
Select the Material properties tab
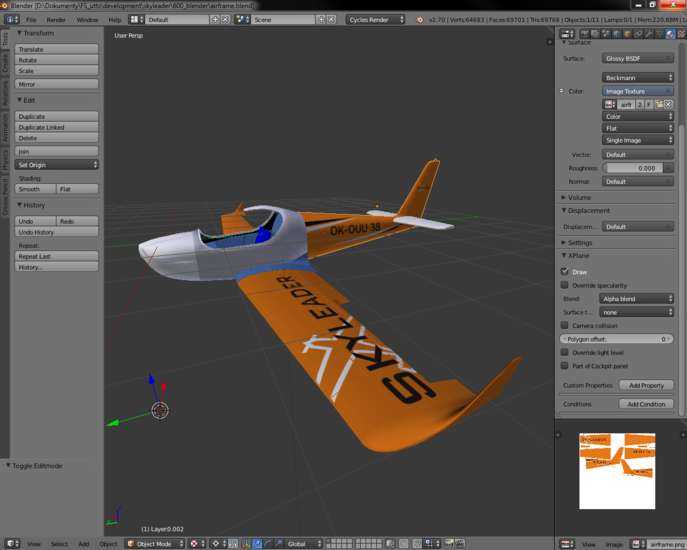[x=670, y=34]
